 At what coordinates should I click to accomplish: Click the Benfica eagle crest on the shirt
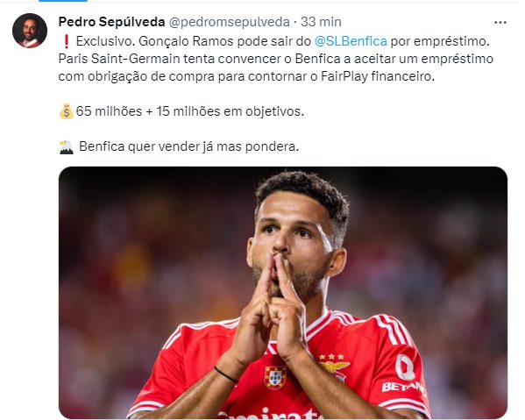(334, 366)
